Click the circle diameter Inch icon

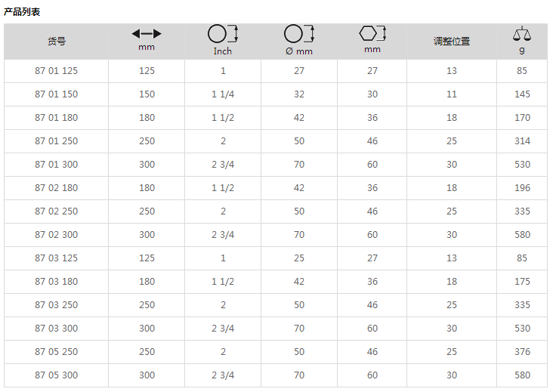(x=223, y=34)
